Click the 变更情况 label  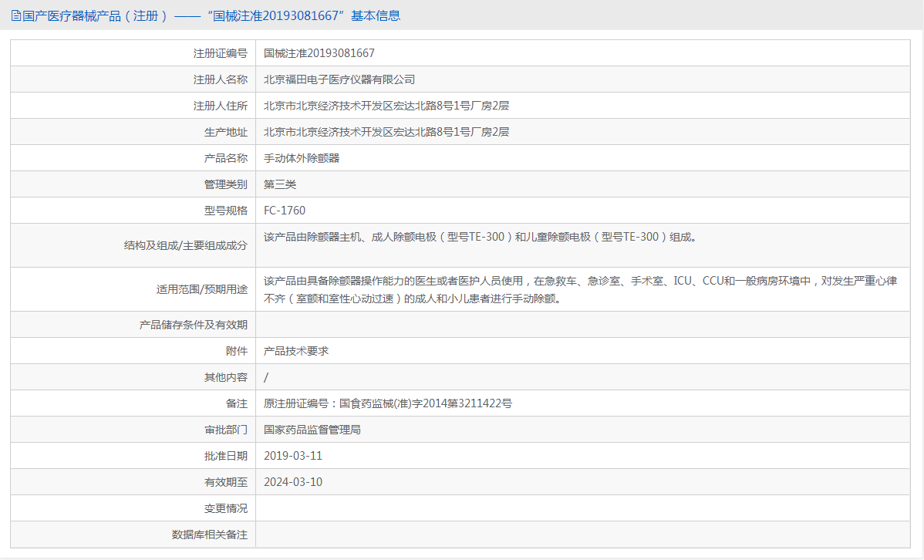click(x=226, y=508)
